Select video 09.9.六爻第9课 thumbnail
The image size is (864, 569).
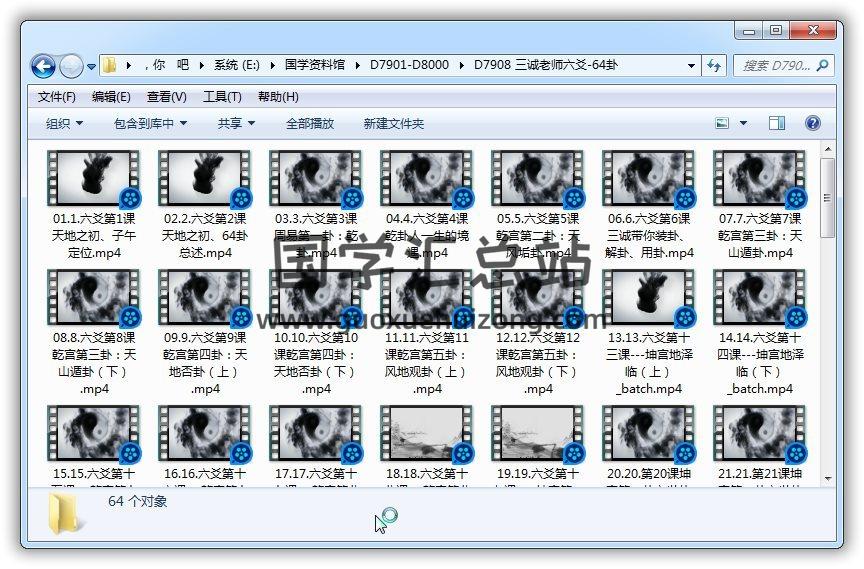[204, 297]
